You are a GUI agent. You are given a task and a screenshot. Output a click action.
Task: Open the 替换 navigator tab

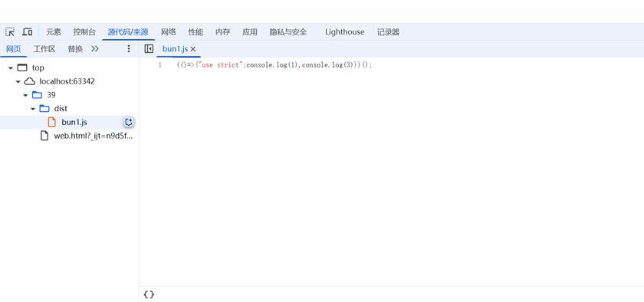tap(75, 49)
